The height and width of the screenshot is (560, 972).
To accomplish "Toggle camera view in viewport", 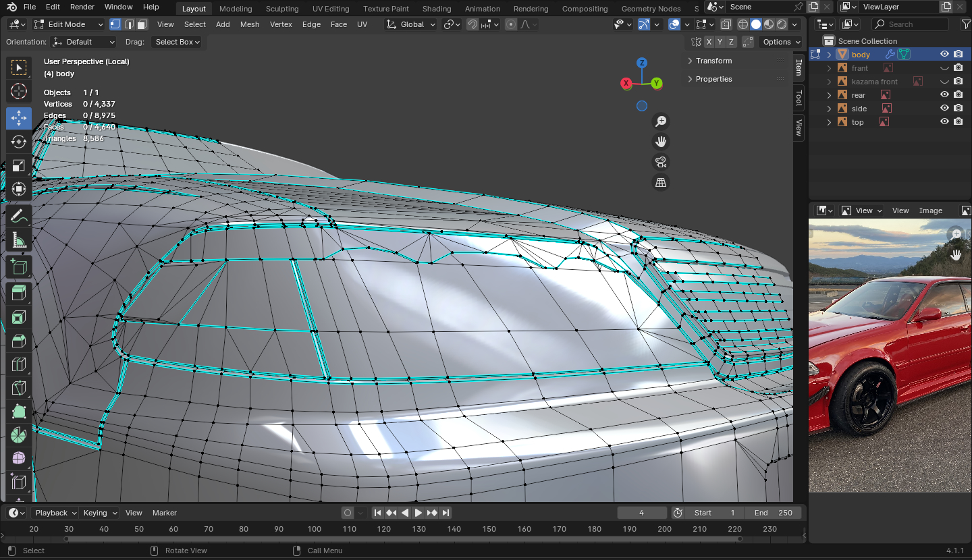I will 661,162.
